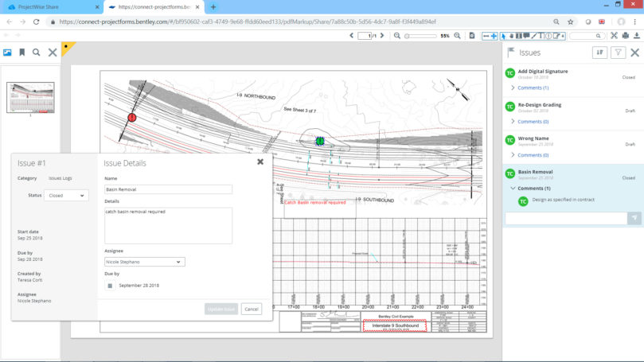This screenshot has width=644, height=362.
Task: Go to next page arrow
Action: pos(381,36)
